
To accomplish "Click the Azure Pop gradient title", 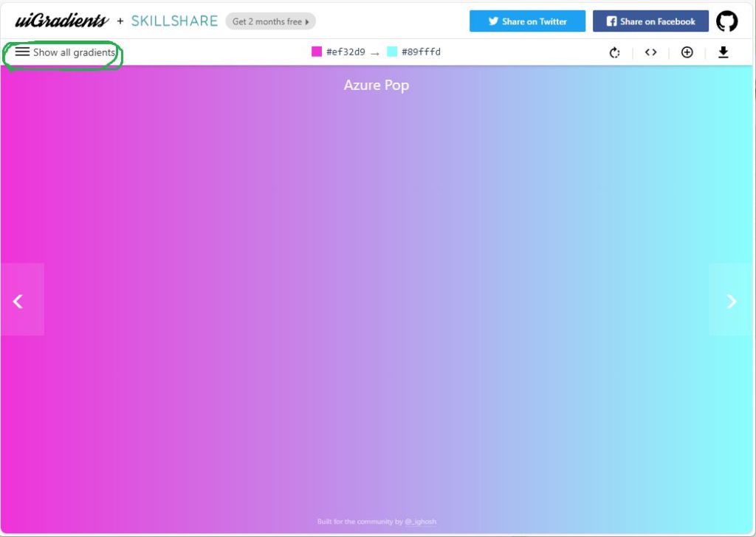I will (x=377, y=86).
